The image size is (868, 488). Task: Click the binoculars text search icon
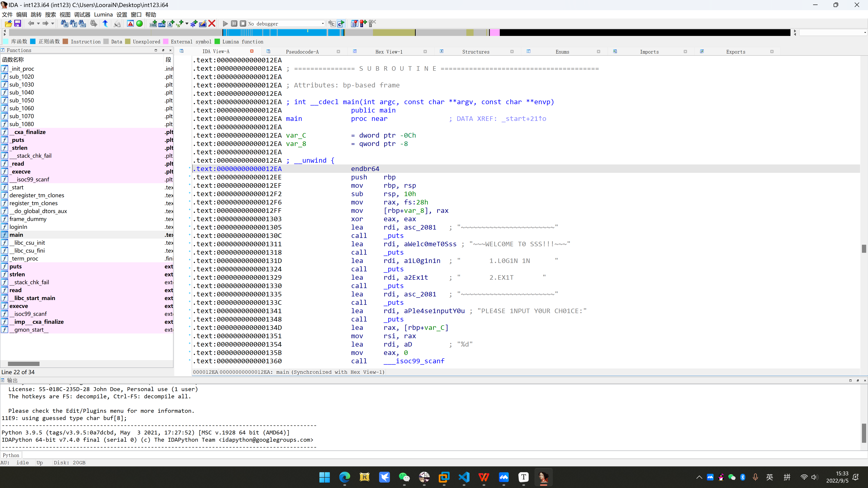[73, 23]
